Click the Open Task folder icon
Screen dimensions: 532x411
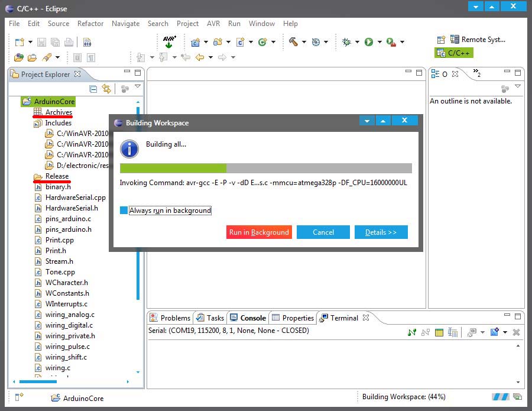(33, 58)
